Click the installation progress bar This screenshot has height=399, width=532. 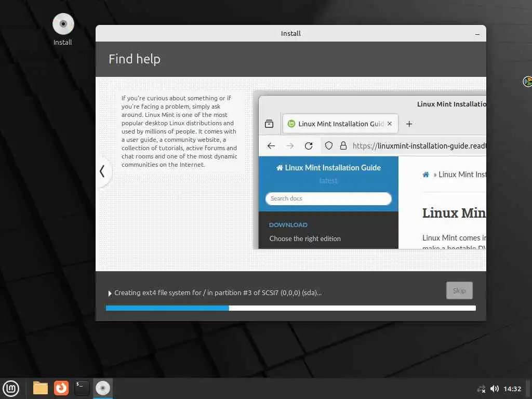pyautogui.click(x=291, y=308)
